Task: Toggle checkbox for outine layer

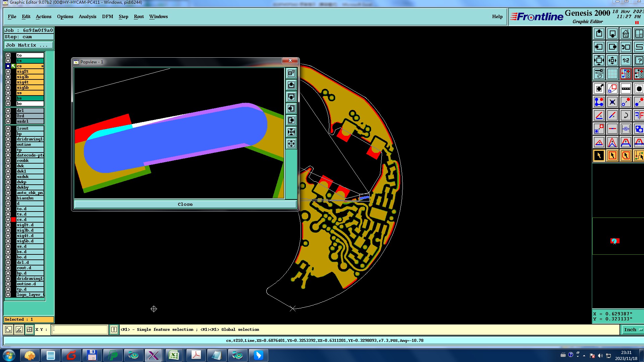Action: 8,144
